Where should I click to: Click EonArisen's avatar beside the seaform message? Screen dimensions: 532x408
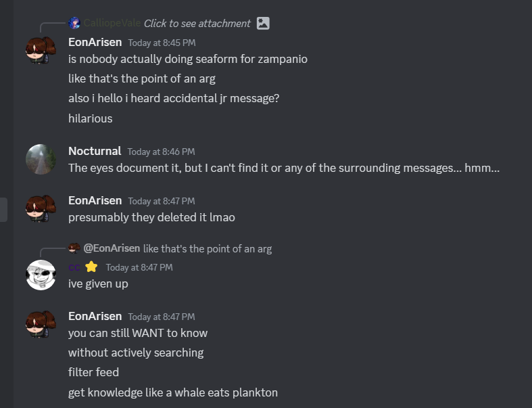41,49
